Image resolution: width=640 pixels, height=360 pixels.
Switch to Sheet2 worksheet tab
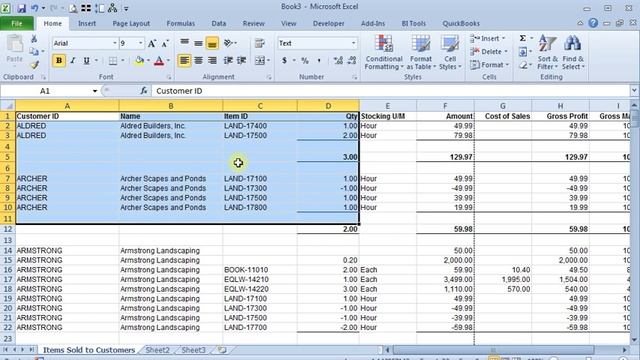[x=157, y=350]
